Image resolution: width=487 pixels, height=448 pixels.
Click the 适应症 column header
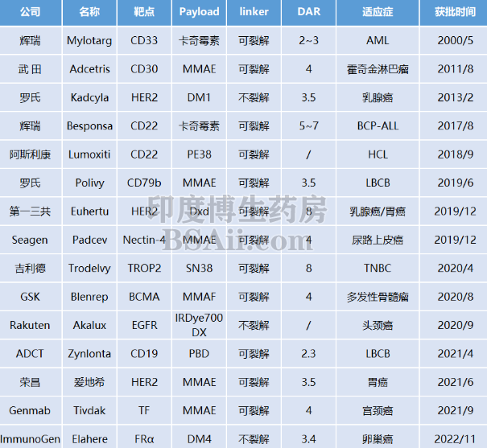pyautogui.click(x=378, y=12)
